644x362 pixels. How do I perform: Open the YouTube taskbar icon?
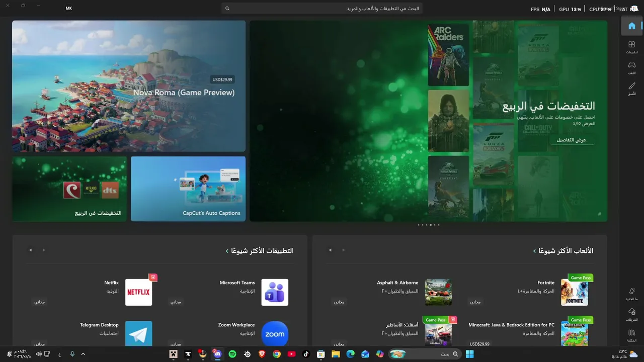click(x=291, y=354)
